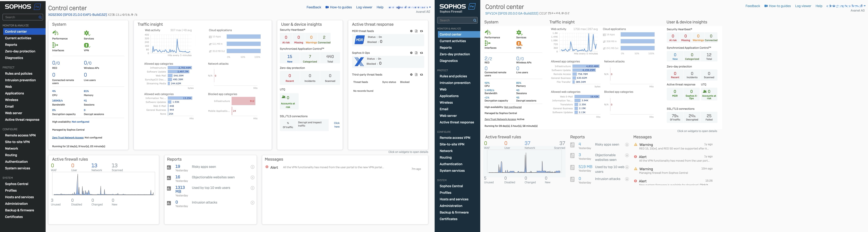Open Current activities in the XGS2300 sidebar
This screenshot has height=232, width=868.
coord(18,38)
